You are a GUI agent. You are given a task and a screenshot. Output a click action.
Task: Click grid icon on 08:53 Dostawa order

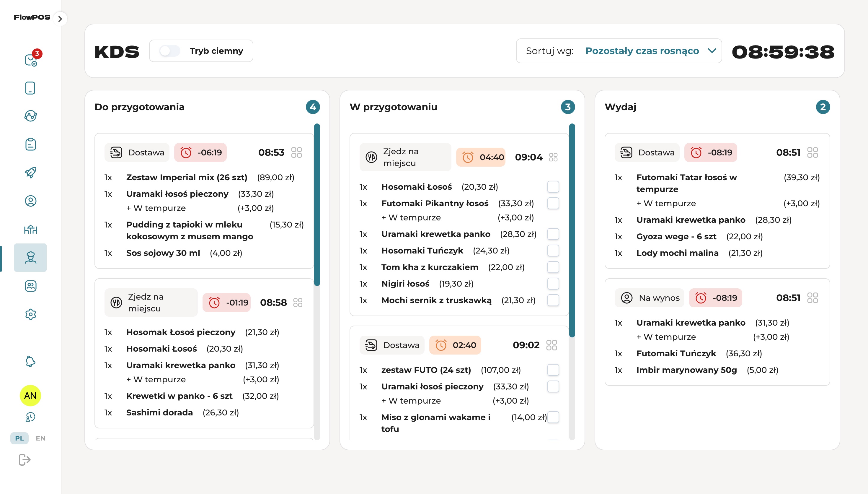tap(296, 152)
